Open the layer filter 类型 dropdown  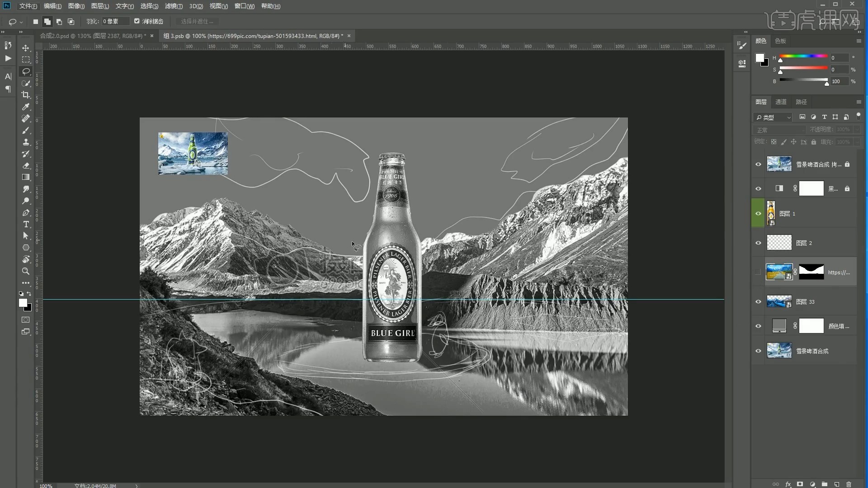(x=773, y=117)
